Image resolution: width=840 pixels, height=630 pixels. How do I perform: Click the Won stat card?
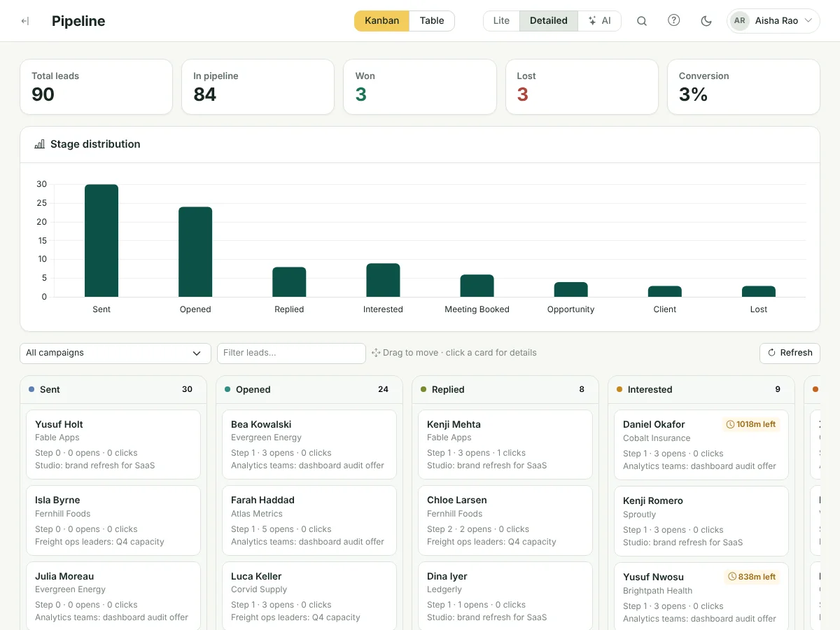(x=420, y=87)
